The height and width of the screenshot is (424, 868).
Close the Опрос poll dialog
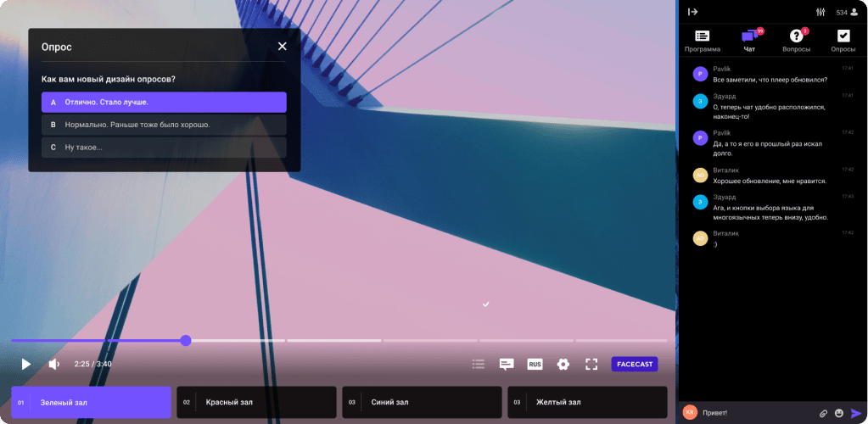click(283, 47)
